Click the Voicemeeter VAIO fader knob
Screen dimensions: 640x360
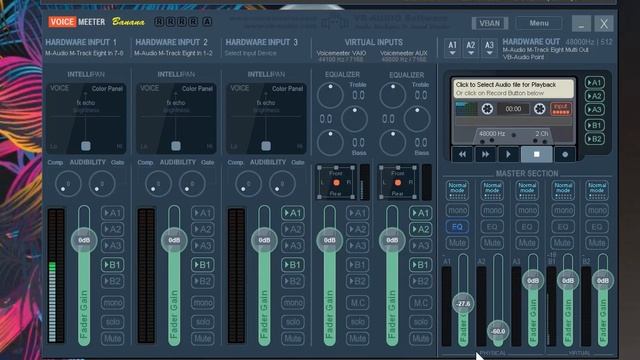[x=329, y=240]
